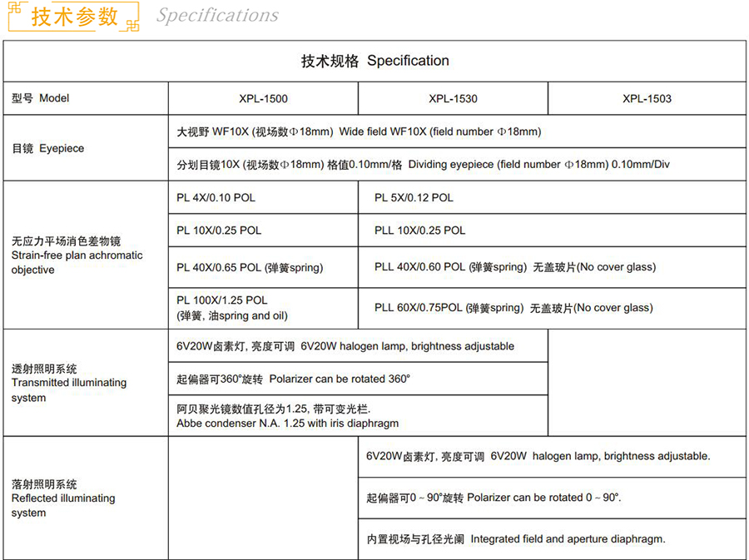Screen dimensions: 749x560
Task: Click the italic Specifications title text
Action: click(217, 16)
